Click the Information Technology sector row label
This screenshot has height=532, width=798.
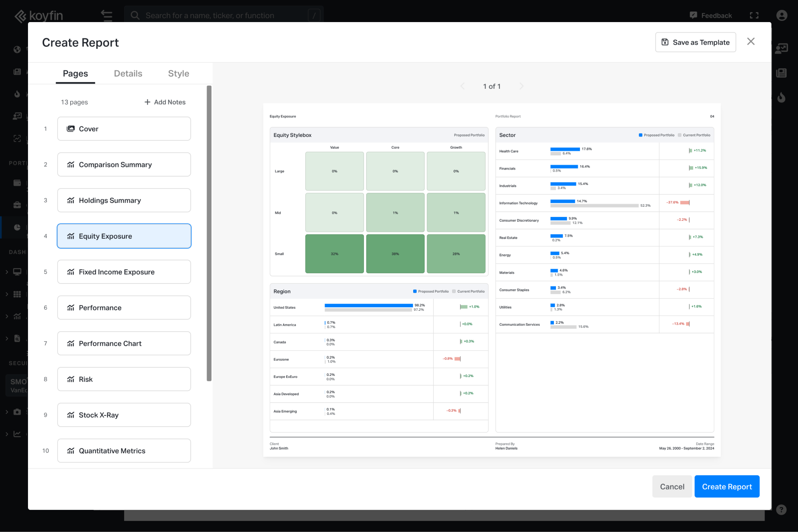pyautogui.click(x=518, y=203)
